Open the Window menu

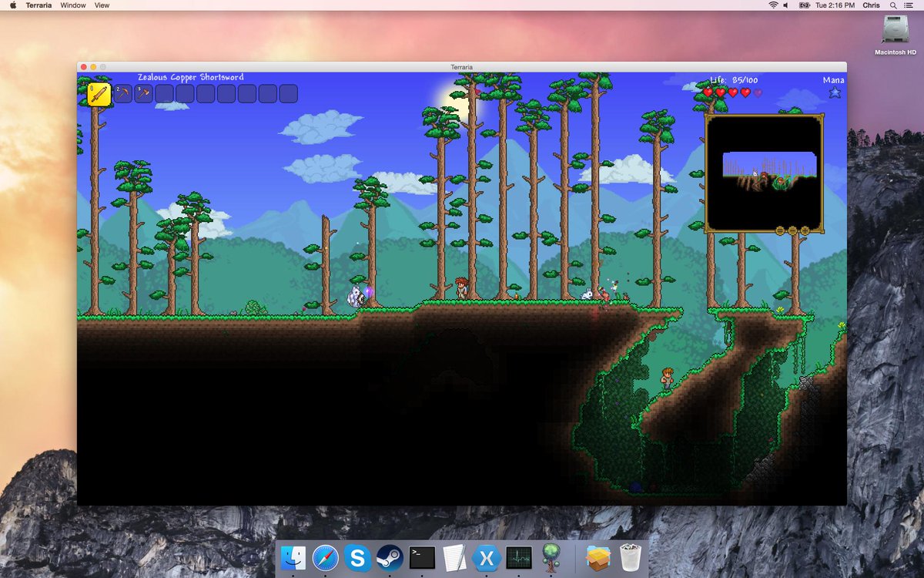click(73, 5)
